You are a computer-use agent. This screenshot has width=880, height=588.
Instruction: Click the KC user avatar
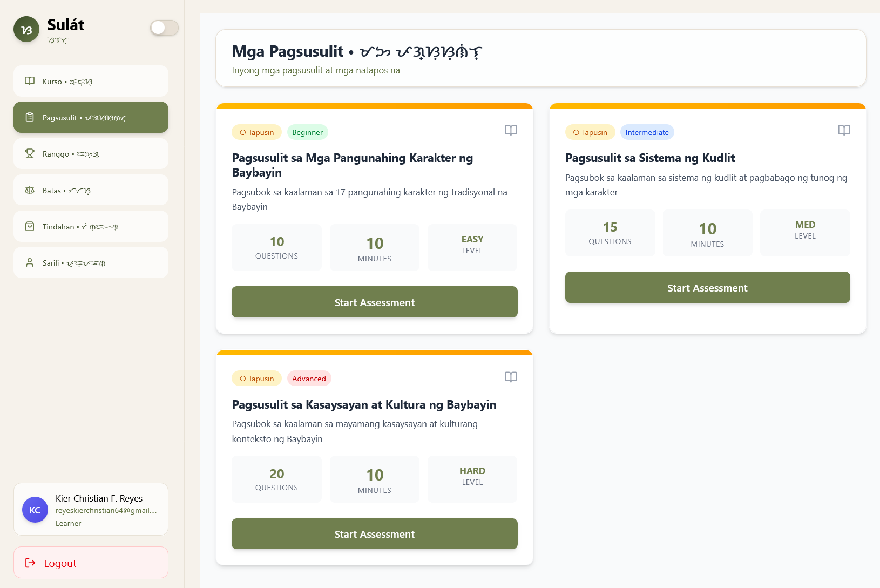[35, 510]
